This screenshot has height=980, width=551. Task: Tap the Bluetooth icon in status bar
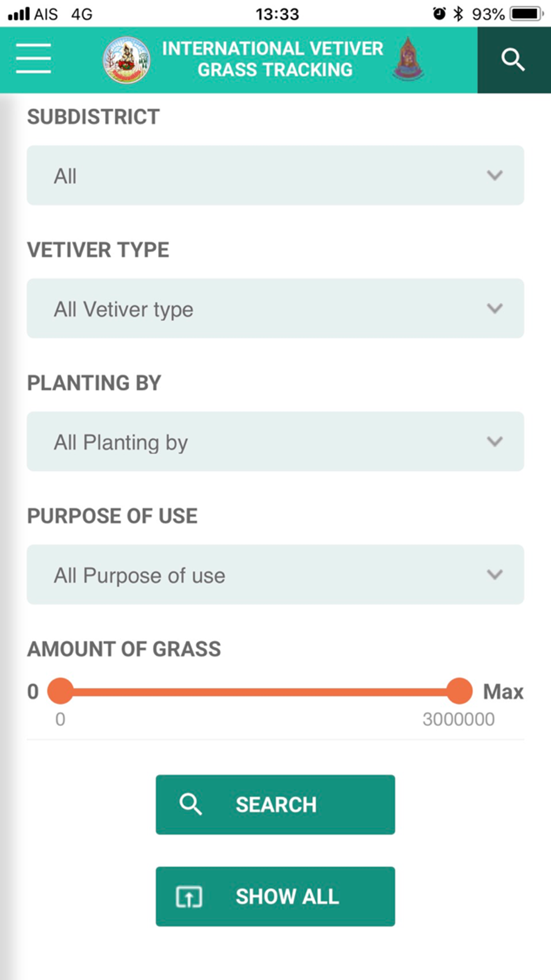[x=458, y=14]
